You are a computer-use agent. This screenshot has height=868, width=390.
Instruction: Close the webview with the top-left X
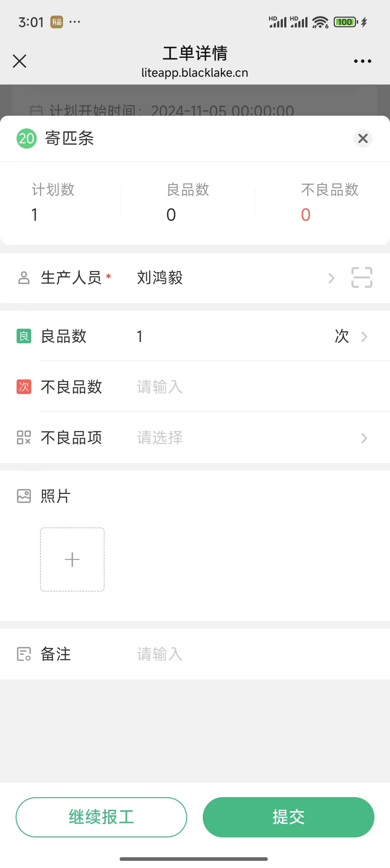click(x=19, y=61)
